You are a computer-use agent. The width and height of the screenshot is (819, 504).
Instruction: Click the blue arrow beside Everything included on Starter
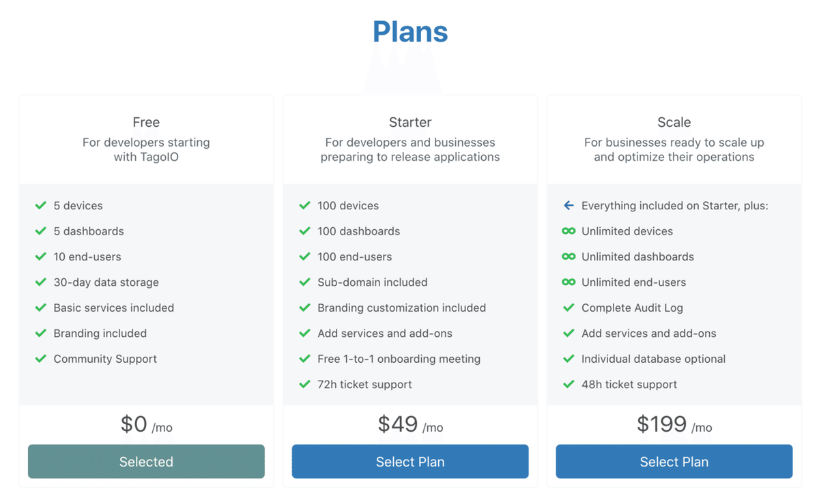click(x=569, y=205)
